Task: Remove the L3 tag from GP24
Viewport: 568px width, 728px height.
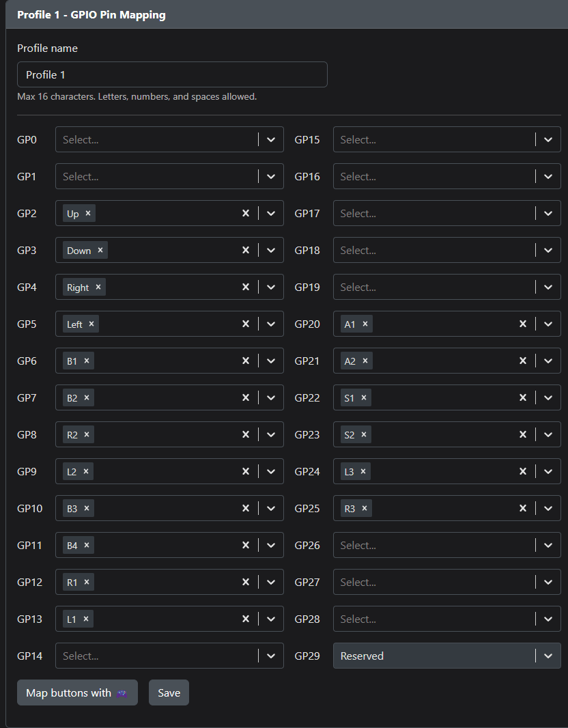Action: click(363, 471)
